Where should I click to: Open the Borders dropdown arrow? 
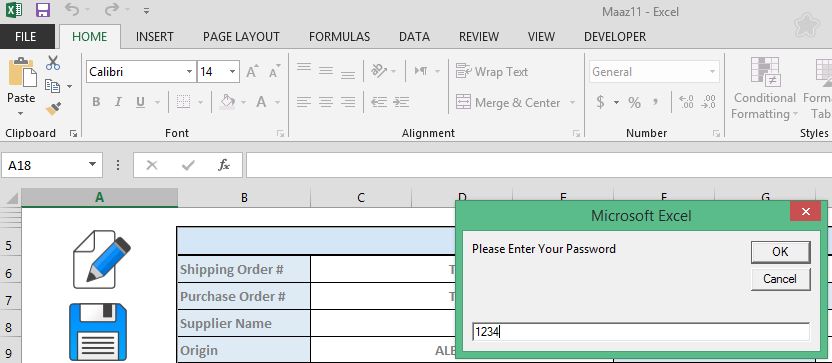[x=201, y=102]
